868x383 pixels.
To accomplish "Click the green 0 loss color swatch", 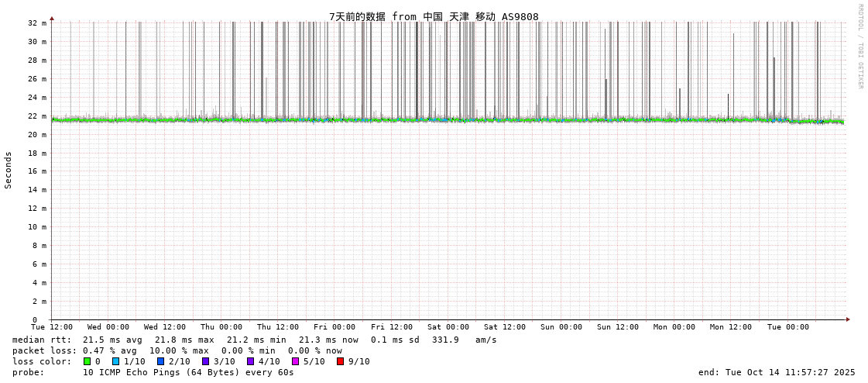I will pyautogui.click(x=87, y=361).
